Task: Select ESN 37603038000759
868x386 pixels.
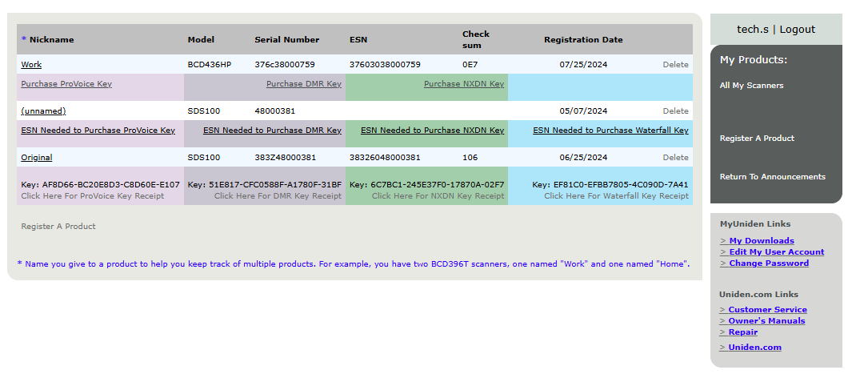Action: pos(385,64)
